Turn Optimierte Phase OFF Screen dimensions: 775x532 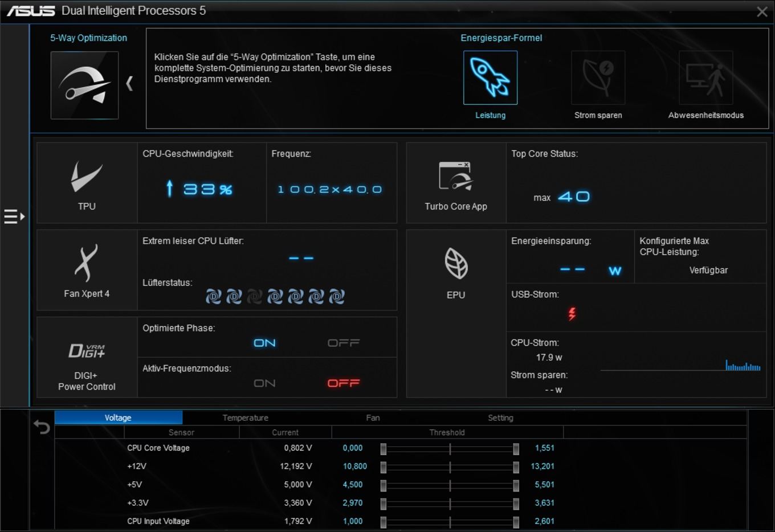point(344,343)
